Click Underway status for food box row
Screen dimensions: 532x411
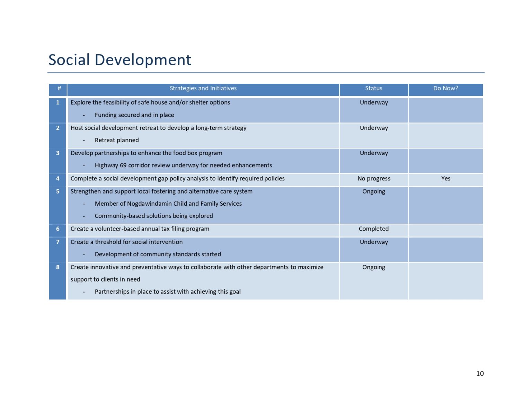374,153
